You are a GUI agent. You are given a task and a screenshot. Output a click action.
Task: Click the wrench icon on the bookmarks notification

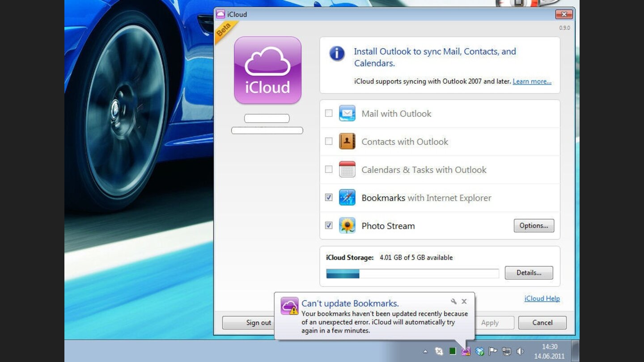pyautogui.click(x=453, y=301)
